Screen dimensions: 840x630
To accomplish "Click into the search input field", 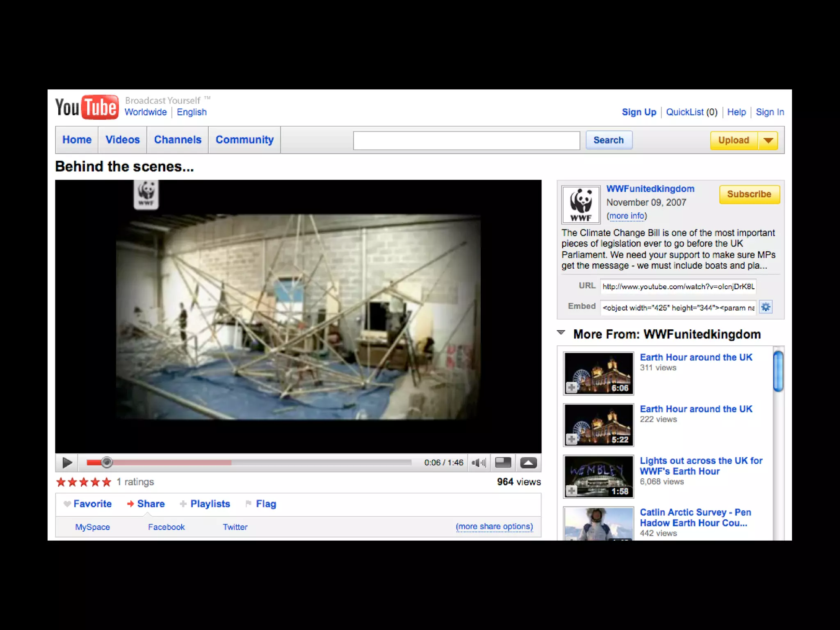I will click(x=466, y=140).
